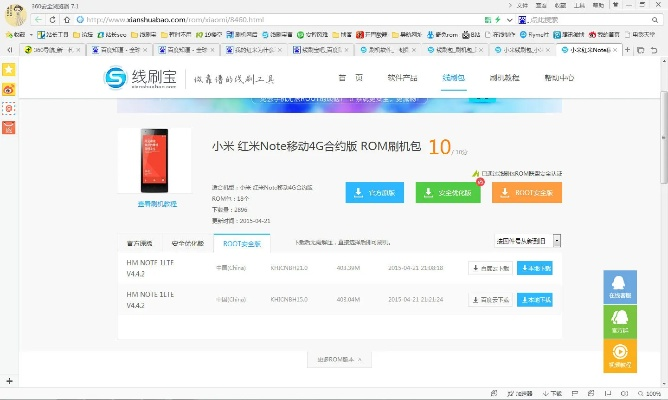Screen dimensions: 668x400
Task: Switch to the 小米红米Note active tab
Action: [590, 50]
